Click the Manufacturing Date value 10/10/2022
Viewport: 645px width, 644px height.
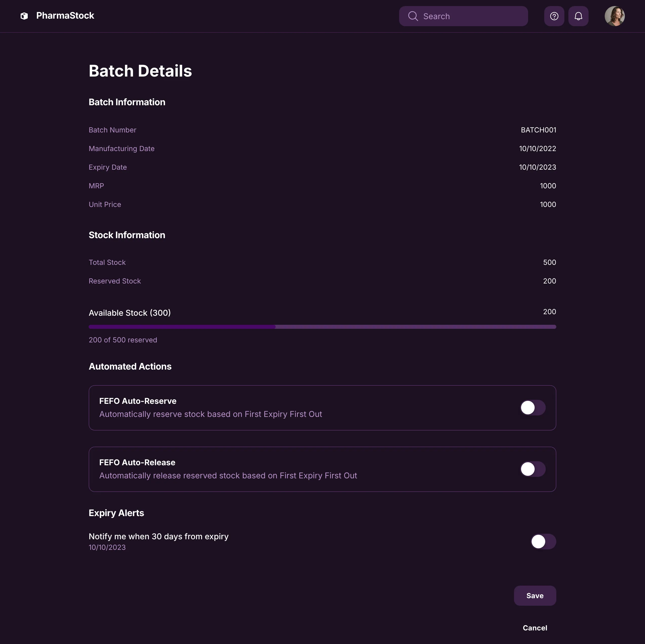pos(537,149)
